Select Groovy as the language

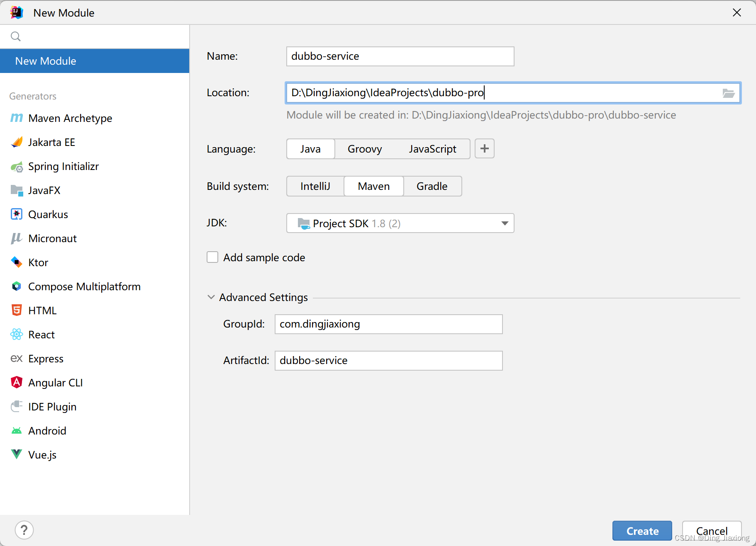click(365, 149)
